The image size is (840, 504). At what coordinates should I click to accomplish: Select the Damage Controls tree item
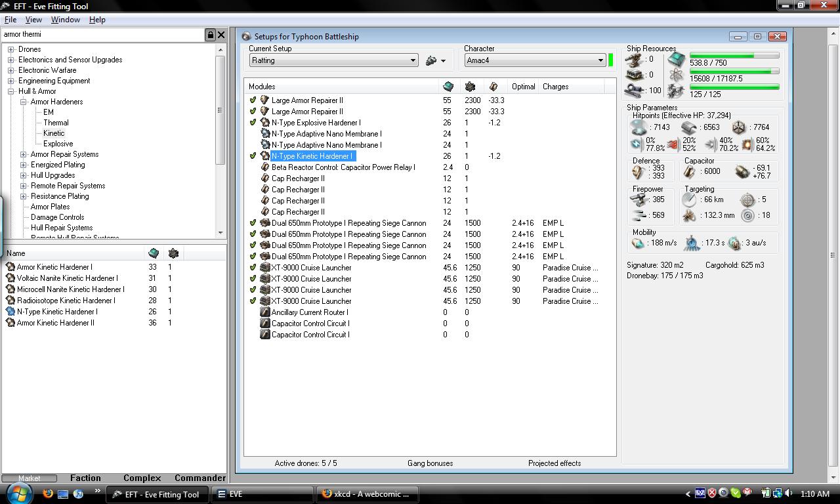(57, 217)
